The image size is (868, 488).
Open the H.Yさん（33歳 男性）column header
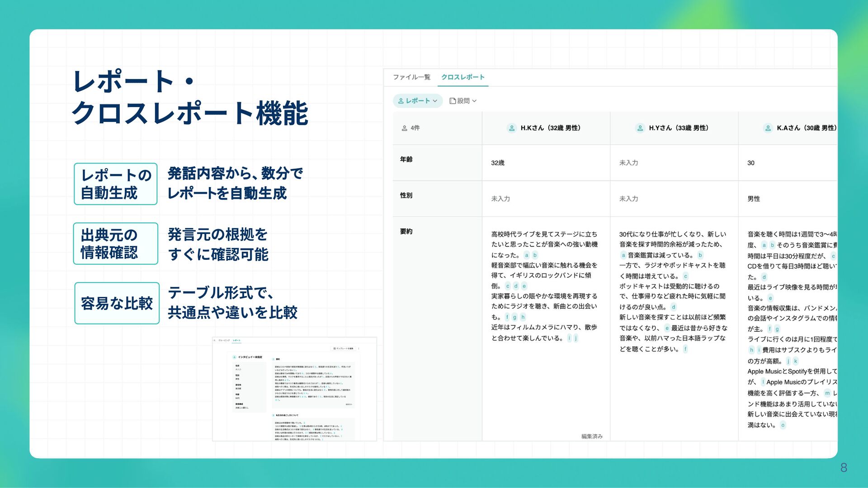(x=674, y=128)
